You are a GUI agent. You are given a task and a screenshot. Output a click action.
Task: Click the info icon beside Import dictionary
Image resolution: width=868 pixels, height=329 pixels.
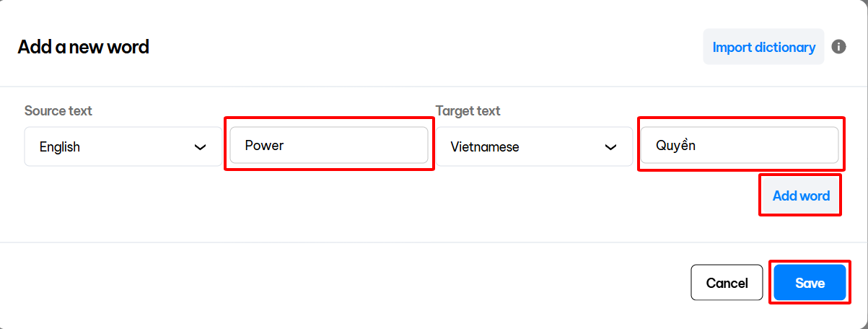coord(838,47)
